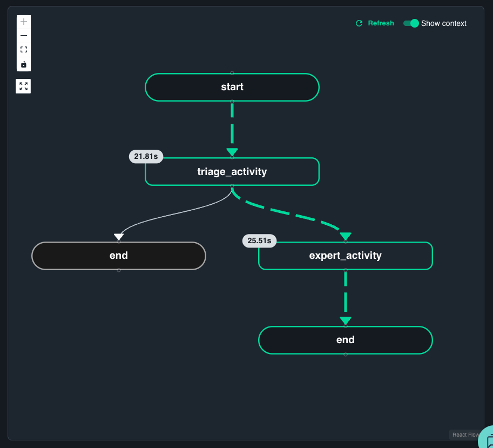Click the minus icon in the controls bar

(x=23, y=35)
